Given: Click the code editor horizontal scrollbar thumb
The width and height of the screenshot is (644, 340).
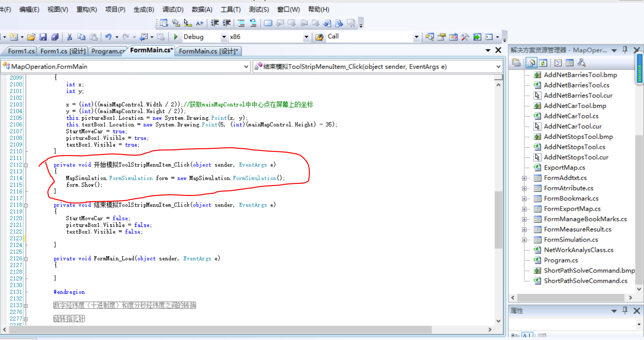Looking at the screenshot, I should tap(220, 329).
